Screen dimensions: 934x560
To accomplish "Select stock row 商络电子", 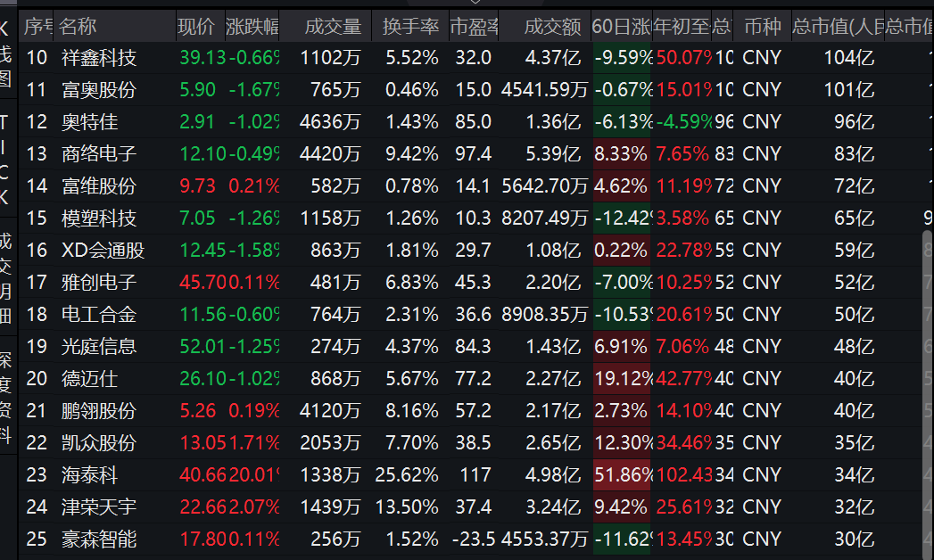I will tap(476, 154).
